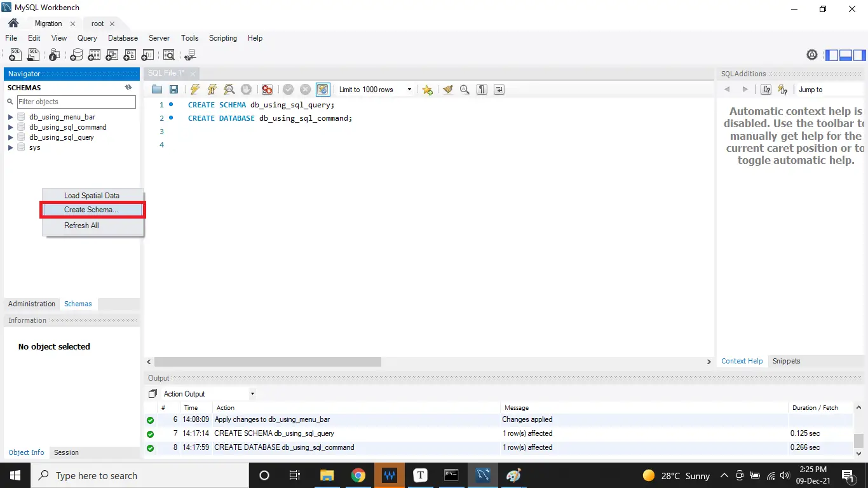Click the Windows Start button
The image size is (868, 488).
pyautogui.click(x=15, y=475)
